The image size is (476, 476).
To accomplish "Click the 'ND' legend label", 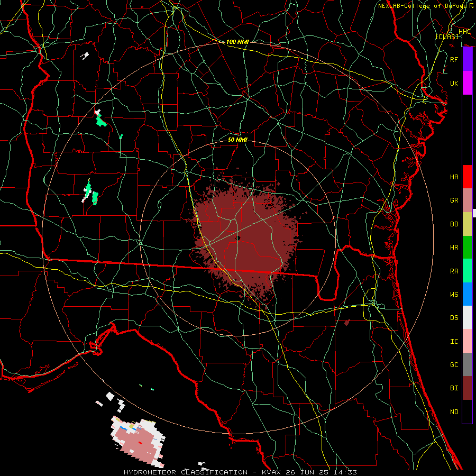I will pos(454,412).
